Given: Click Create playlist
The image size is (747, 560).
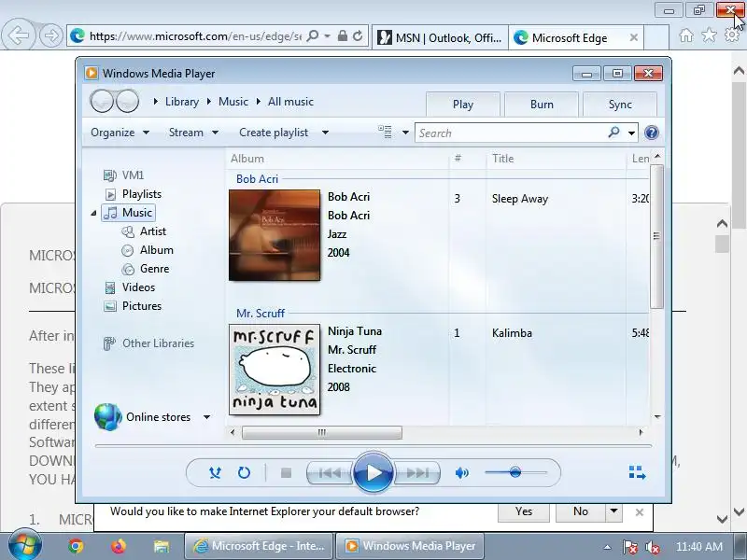Looking at the screenshot, I should (x=274, y=133).
